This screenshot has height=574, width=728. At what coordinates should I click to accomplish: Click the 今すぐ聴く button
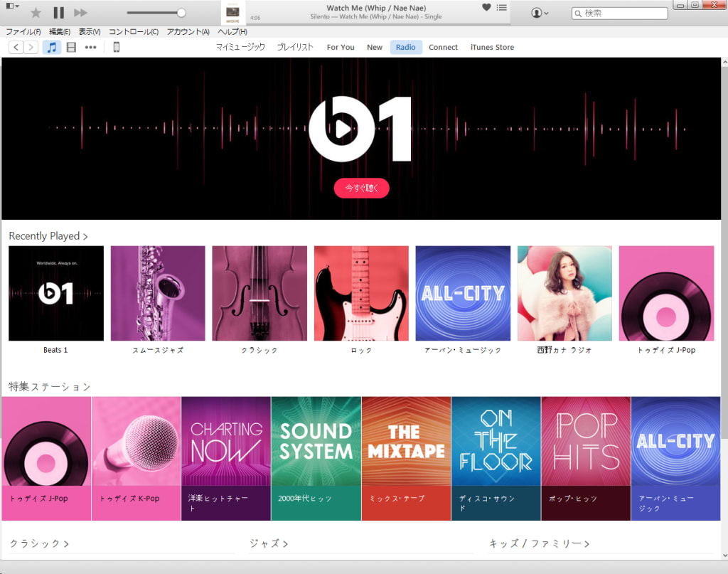pyautogui.click(x=361, y=188)
